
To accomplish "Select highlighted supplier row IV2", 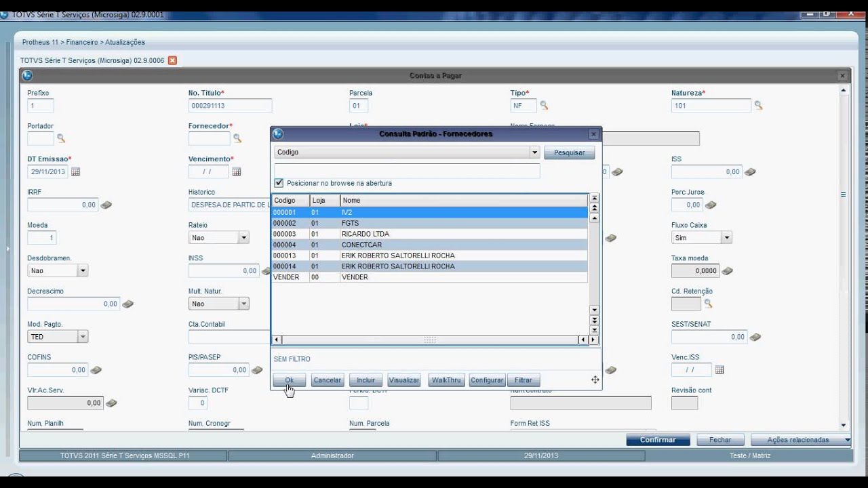I will [430, 212].
